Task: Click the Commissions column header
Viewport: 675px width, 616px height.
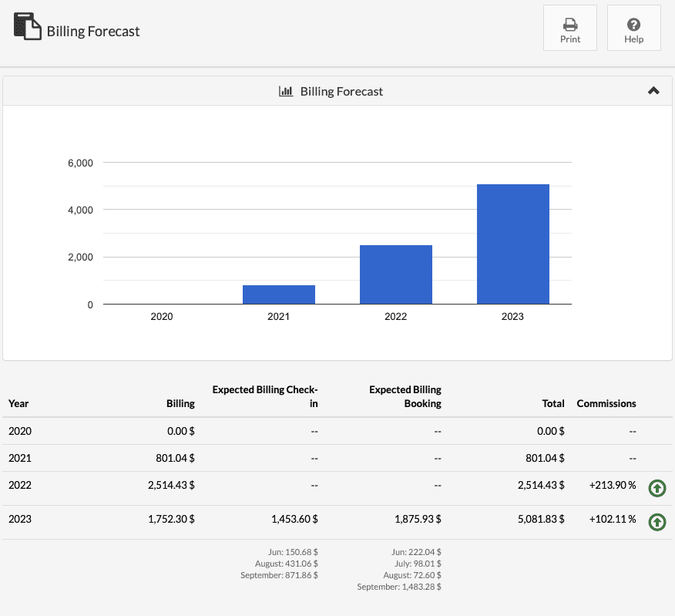Action: click(x=606, y=404)
